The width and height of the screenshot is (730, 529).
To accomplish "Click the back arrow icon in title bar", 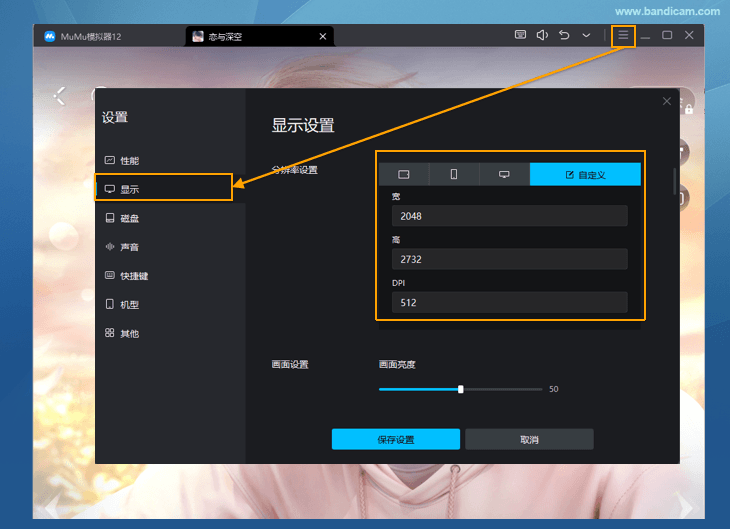I will (564, 35).
